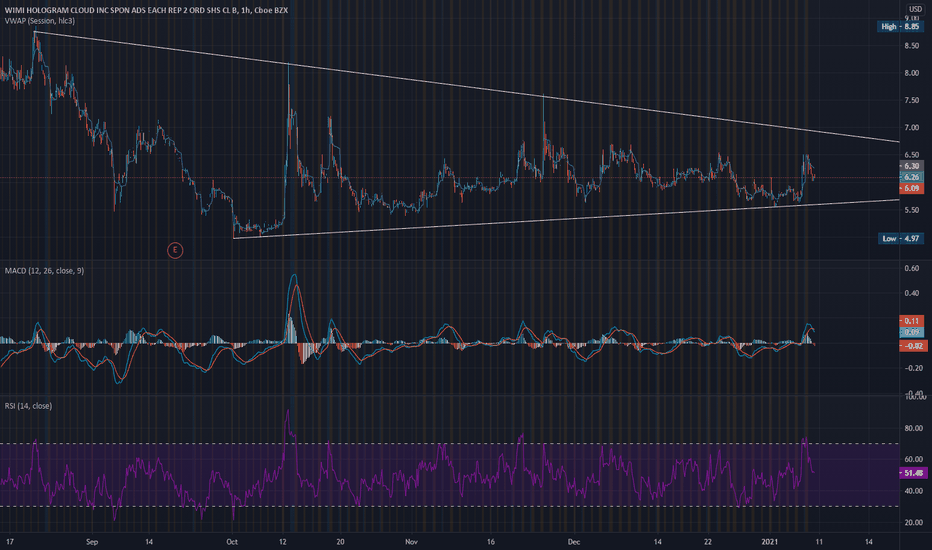The width and height of the screenshot is (932, 550).
Task: Click the 6.30 price tag on axis
Action: click(x=911, y=166)
